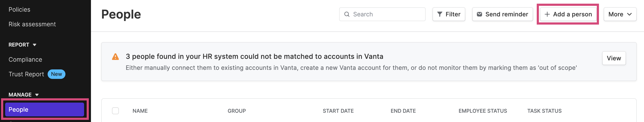This screenshot has height=122, width=644.
Task: Sort by the NAME column header
Action: point(140,111)
